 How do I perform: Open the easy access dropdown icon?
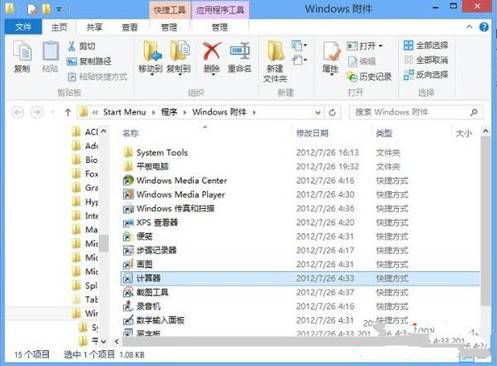coord(299,60)
